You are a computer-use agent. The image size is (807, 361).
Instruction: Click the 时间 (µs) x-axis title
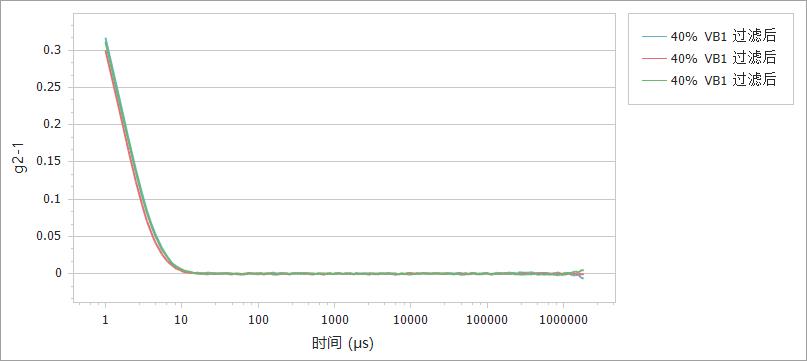[x=342, y=343]
